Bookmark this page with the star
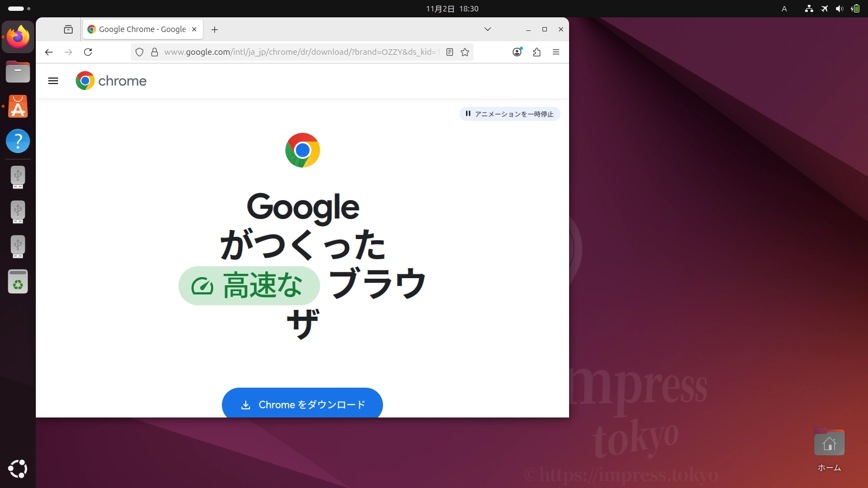Image resolution: width=868 pixels, height=488 pixels. tap(465, 52)
